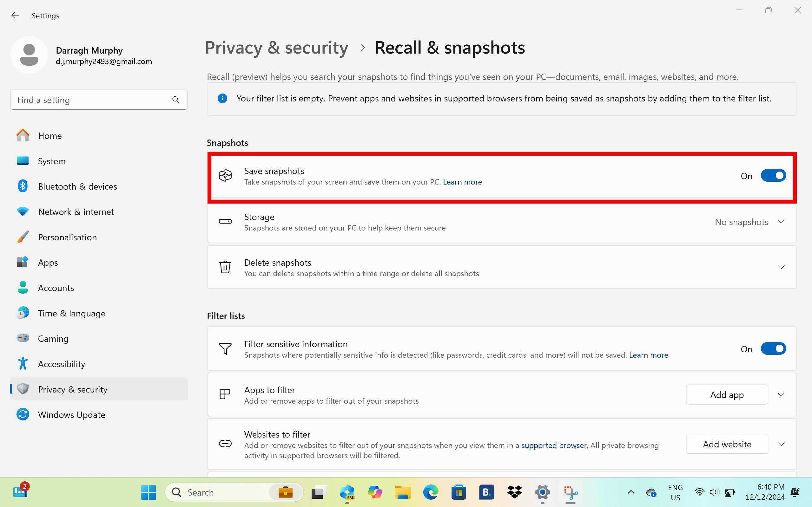Click the Copilot taskbar icon
The width and height of the screenshot is (812, 507).
[x=375, y=492]
